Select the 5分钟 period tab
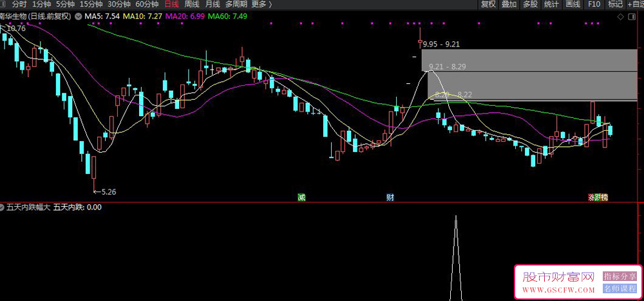This screenshot has height=301, width=644. pos(64,5)
